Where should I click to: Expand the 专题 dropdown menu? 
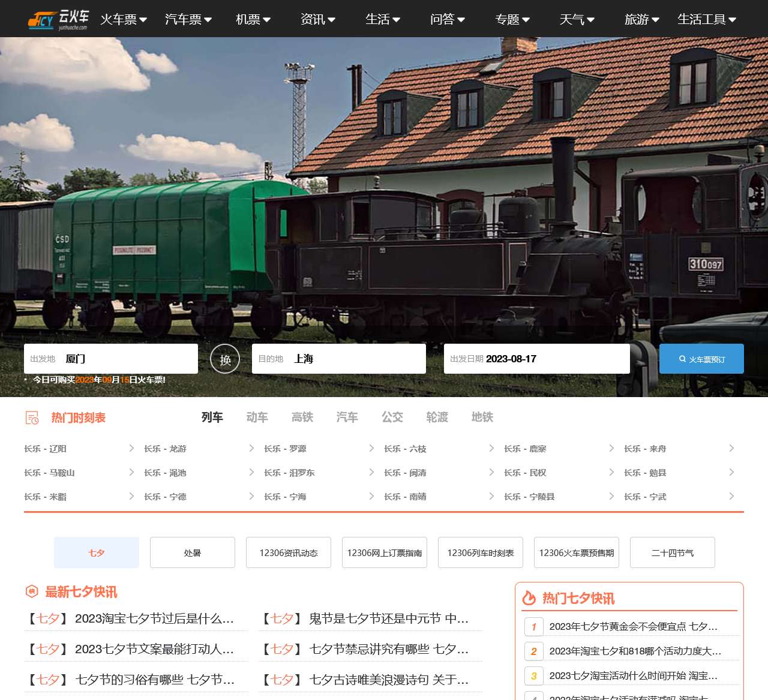512,19
